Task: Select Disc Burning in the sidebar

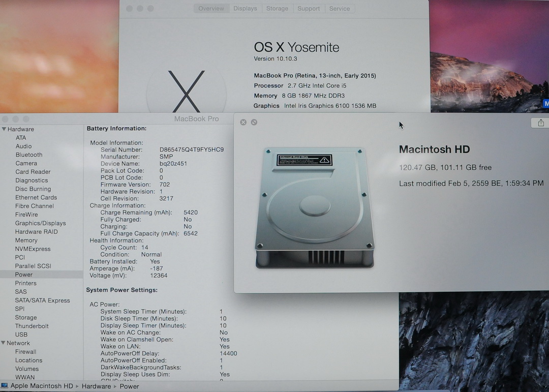Action: [x=33, y=189]
